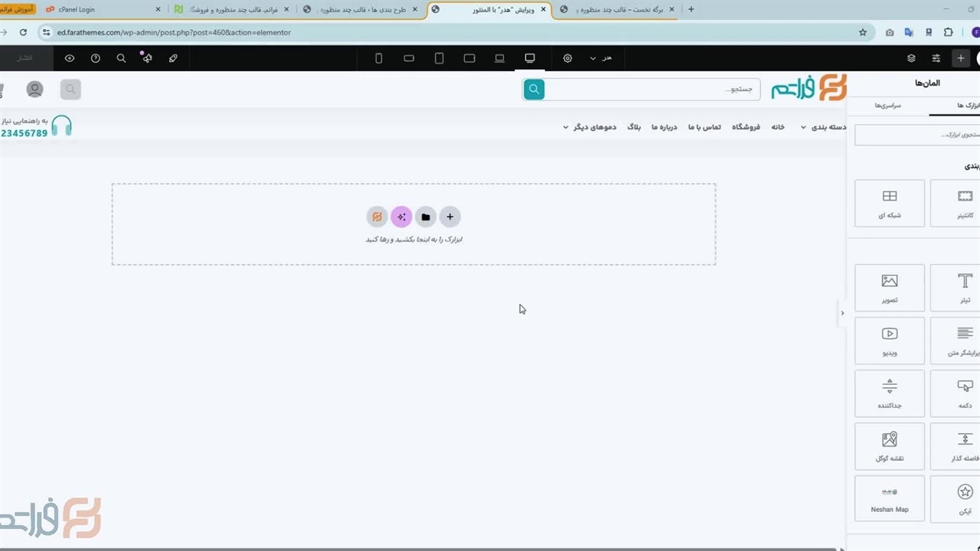
Task: Open the cPanel Login browser tab
Action: (77, 10)
